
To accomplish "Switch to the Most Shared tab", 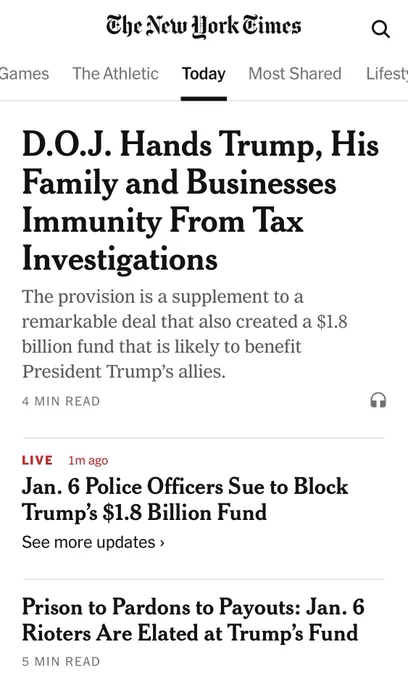I will tap(295, 74).
